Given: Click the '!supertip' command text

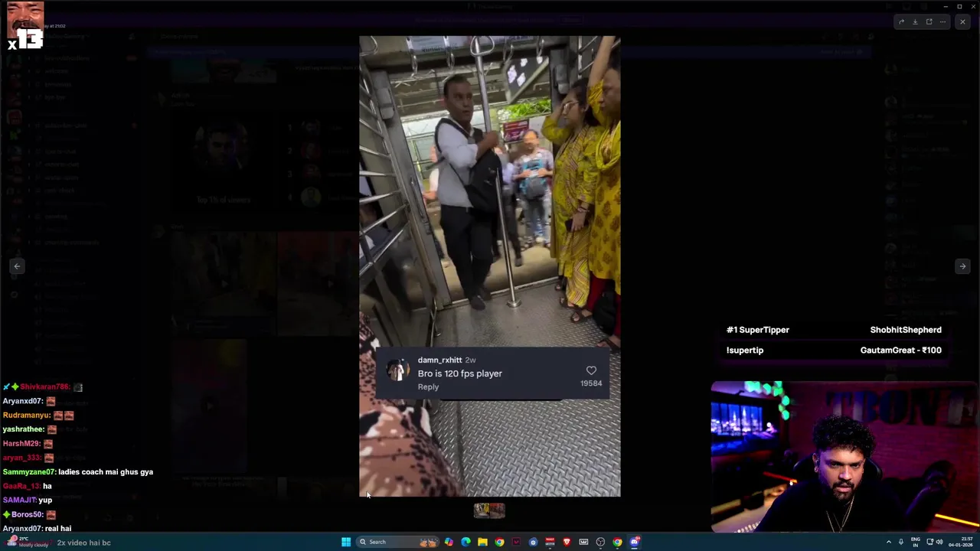Looking at the screenshot, I should click(745, 350).
